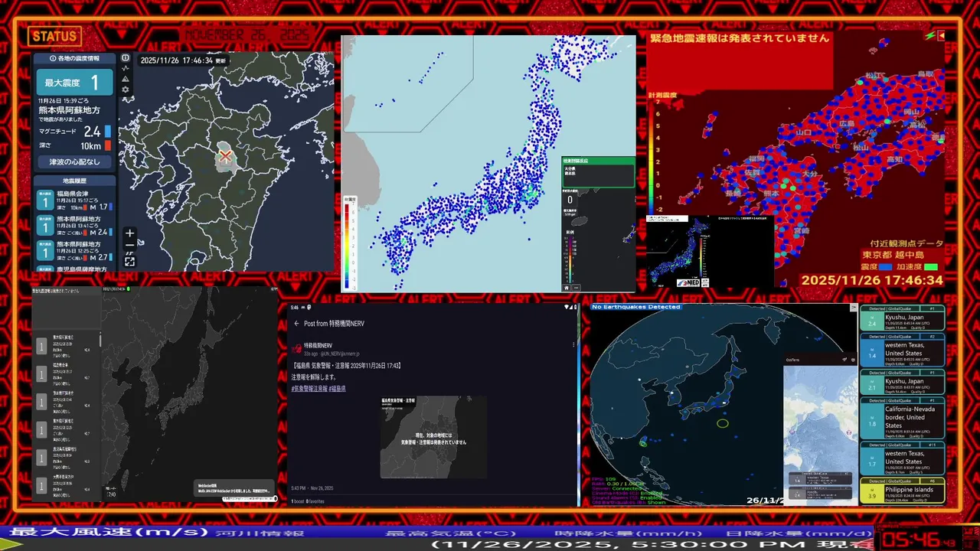980x551 pixels.
Task: Click the red X epicenter marker on the Kyushu map
Action: (225, 156)
